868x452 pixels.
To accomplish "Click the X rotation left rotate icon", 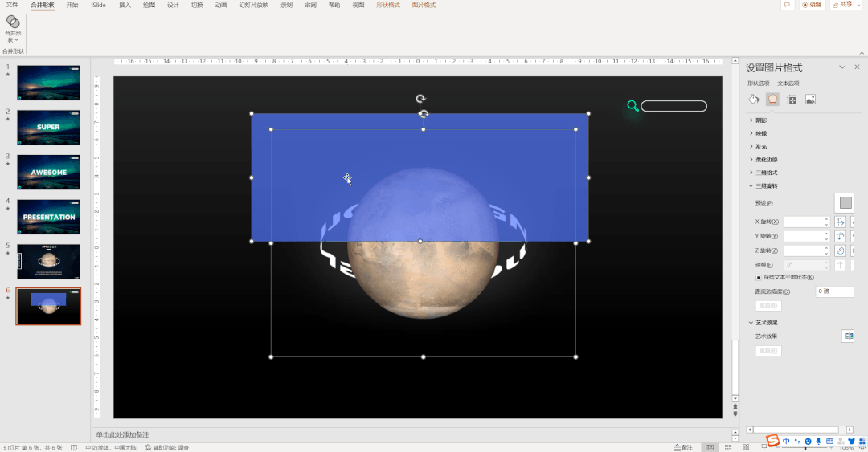I will click(841, 222).
